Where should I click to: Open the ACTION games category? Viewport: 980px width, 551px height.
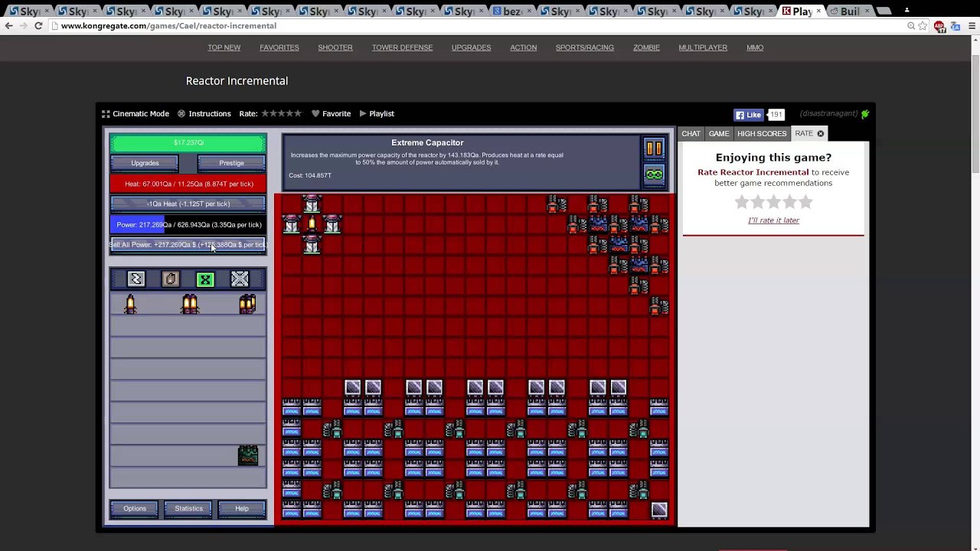[x=524, y=47]
